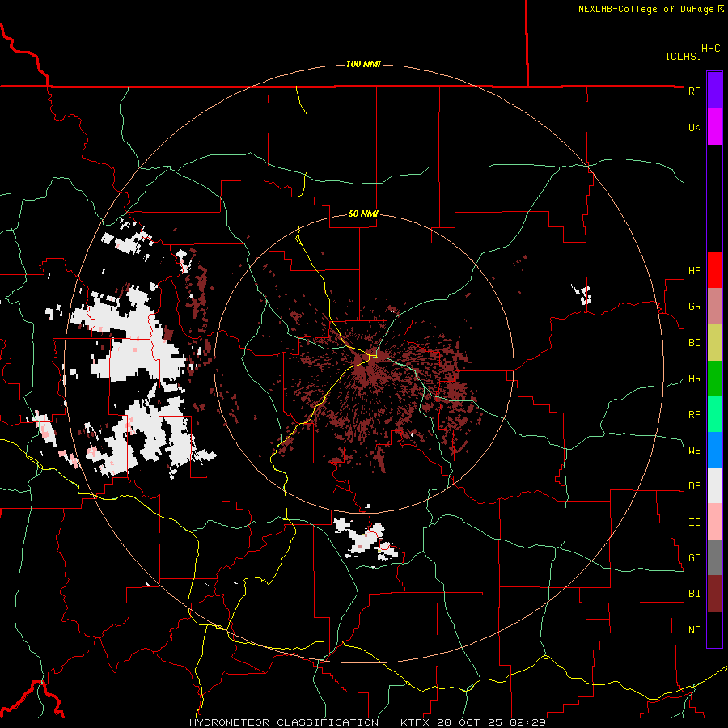The height and width of the screenshot is (728, 728).
Task: Click the [CLAS] units label
Action: (684, 56)
